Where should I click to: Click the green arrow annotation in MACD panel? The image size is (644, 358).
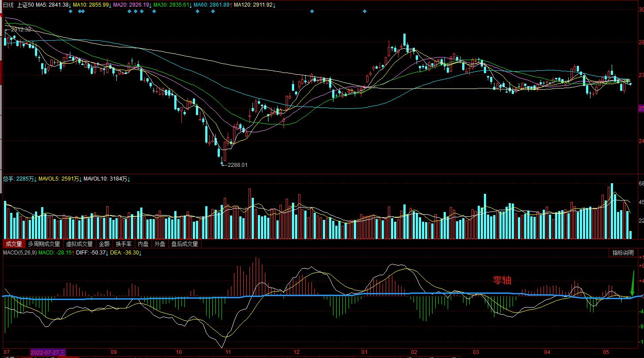[x=632, y=283]
